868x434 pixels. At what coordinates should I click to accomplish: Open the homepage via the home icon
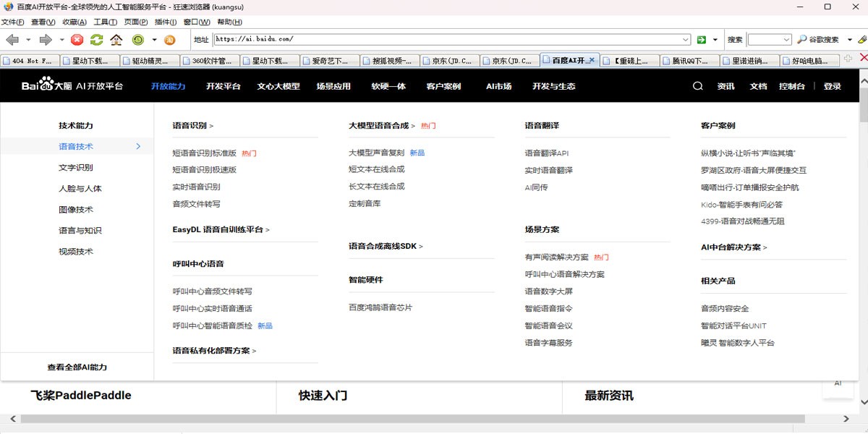coord(116,40)
